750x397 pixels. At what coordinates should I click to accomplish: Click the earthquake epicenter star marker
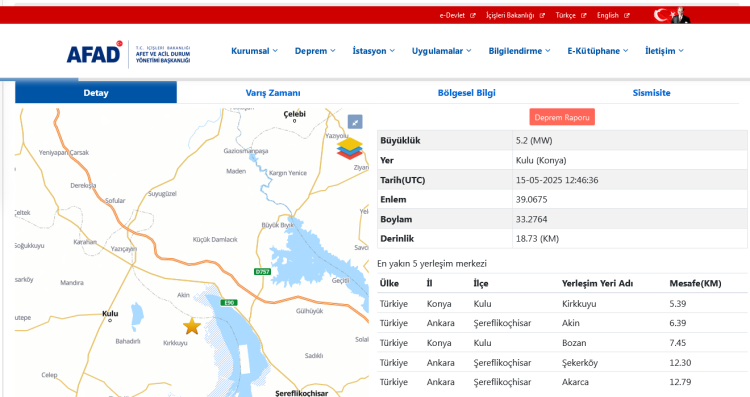[192, 326]
